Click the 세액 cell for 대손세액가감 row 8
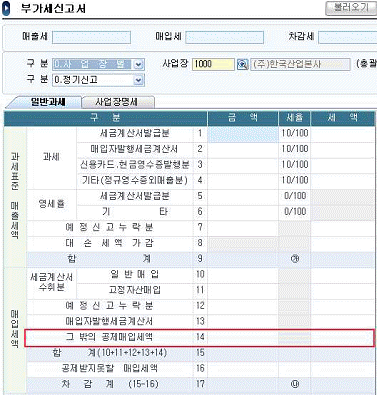377x395 pixels. [x=342, y=243]
